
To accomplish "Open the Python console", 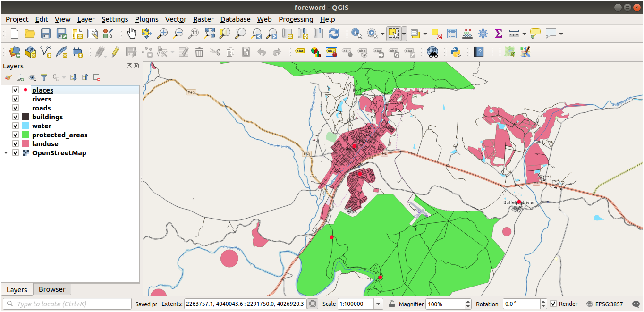I will coord(456,52).
